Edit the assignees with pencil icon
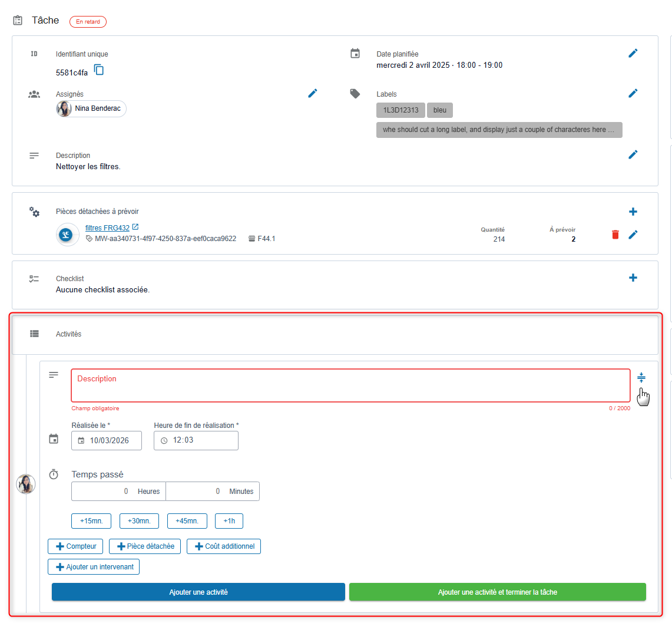The width and height of the screenshot is (672, 623). tap(313, 93)
